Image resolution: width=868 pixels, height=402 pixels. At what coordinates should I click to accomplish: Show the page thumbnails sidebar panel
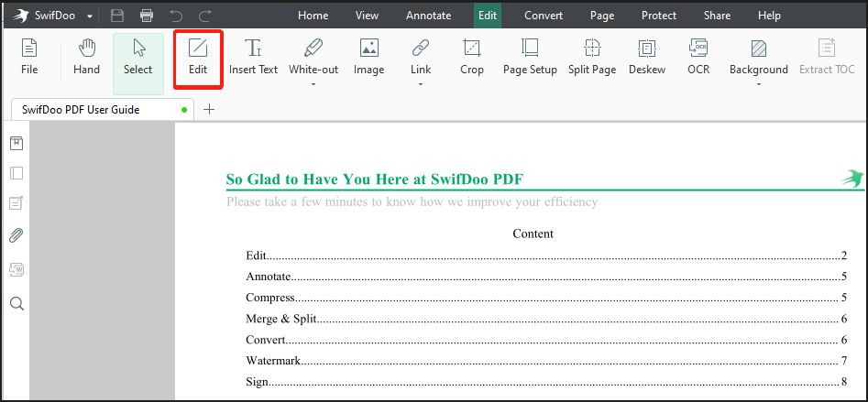tap(16, 173)
